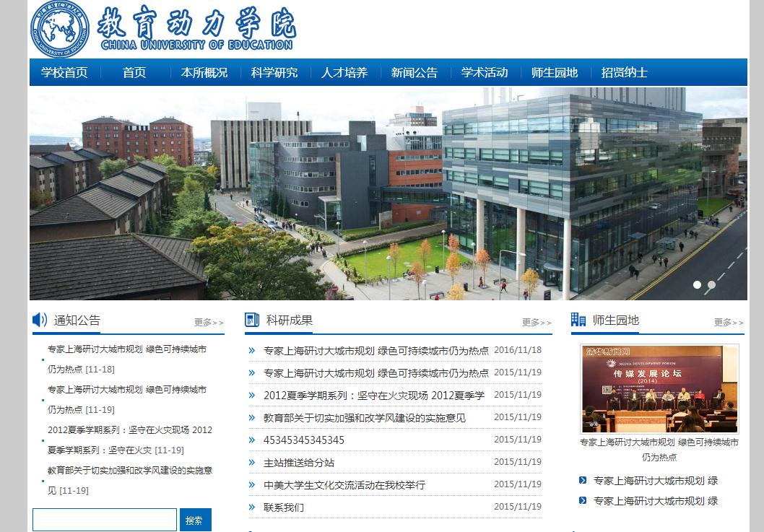The width and height of the screenshot is (764, 532).
Task: Open the 传媒发展论坛 forum photo thumbnail
Action: [659, 388]
